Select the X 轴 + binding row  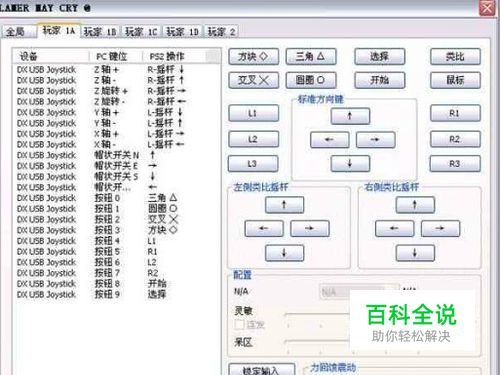pyautogui.click(x=116, y=134)
